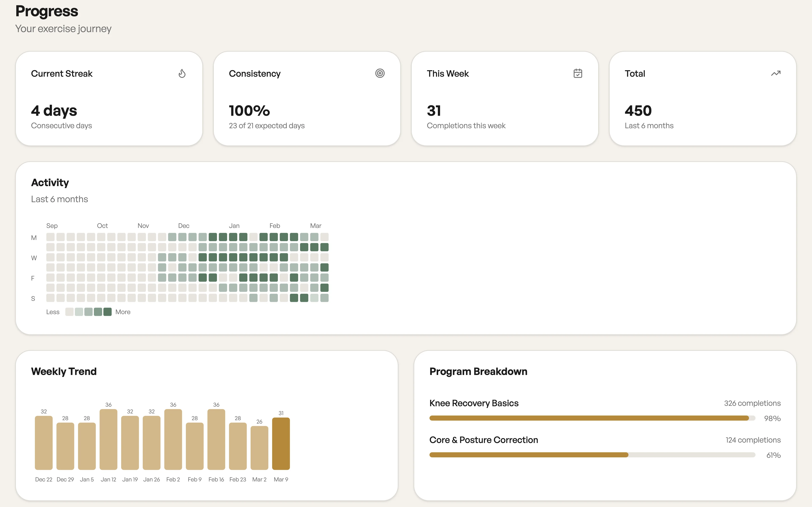Viewport: 812px width, 507px height.
Task: Click the Mar 2 bar showing 26
Action: pyautogui.click(x=259, y=448)
